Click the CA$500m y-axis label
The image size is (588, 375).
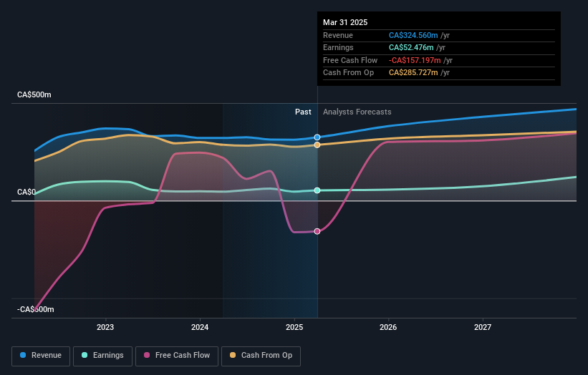pyautogui.click(x=34, y=94)
